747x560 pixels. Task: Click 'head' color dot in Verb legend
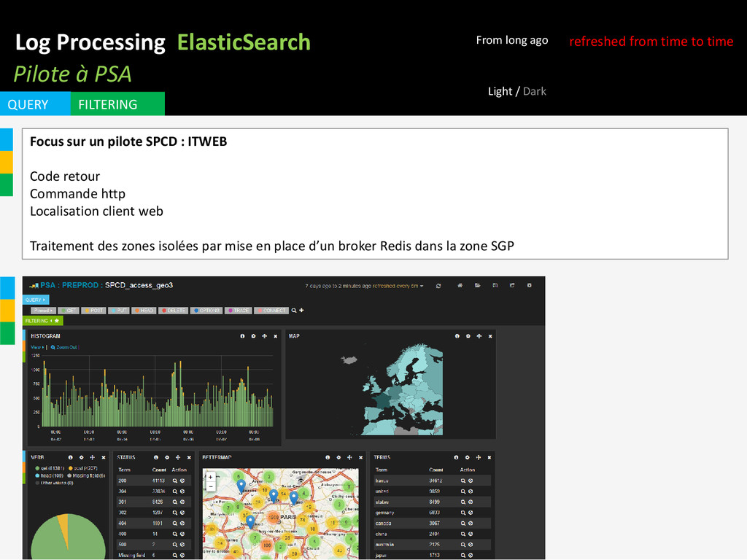(37, 475)
